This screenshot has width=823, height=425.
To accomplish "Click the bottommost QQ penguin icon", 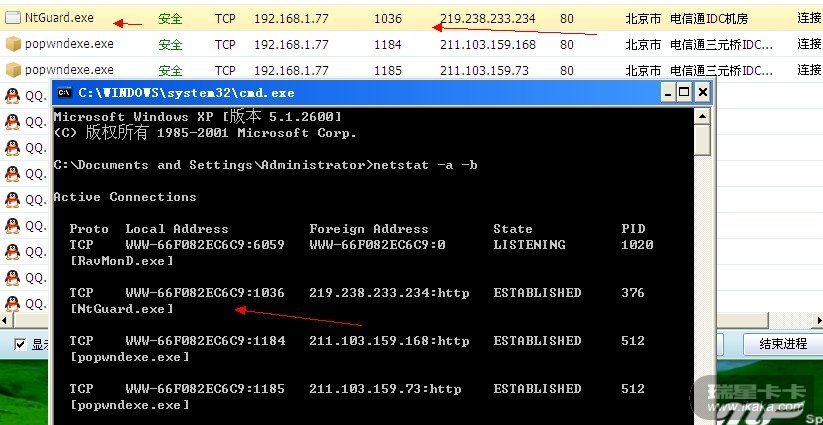I will tap(13, 301).
